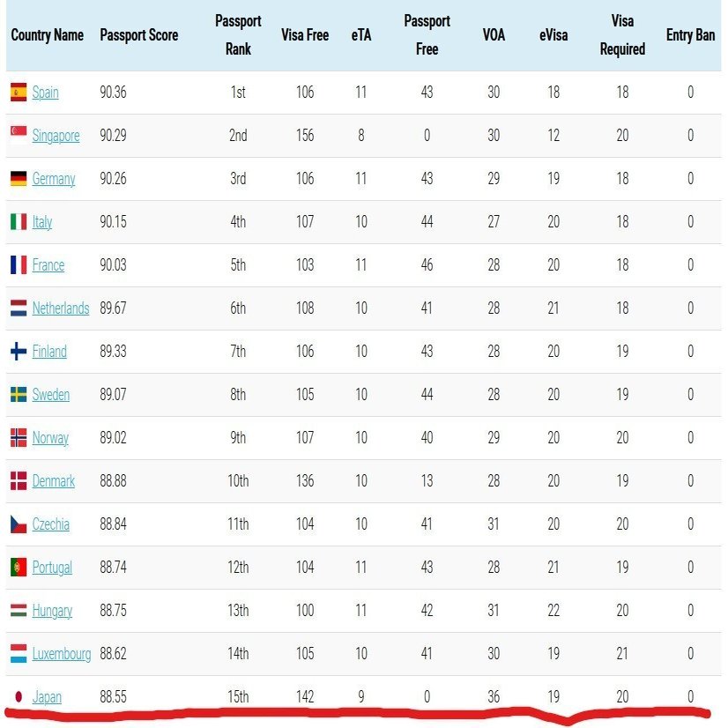Sort by Passport Score column header

pos(139,35)
